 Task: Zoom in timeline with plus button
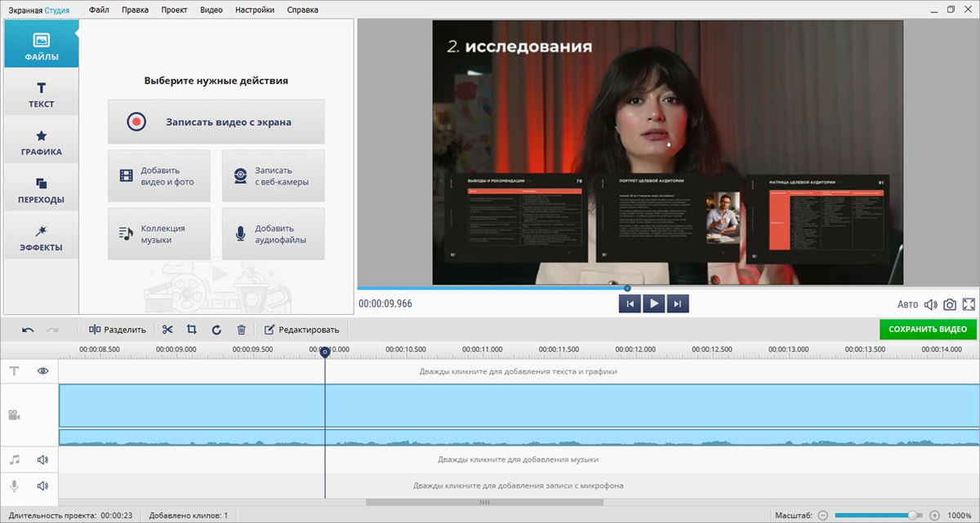click(934, 516)
